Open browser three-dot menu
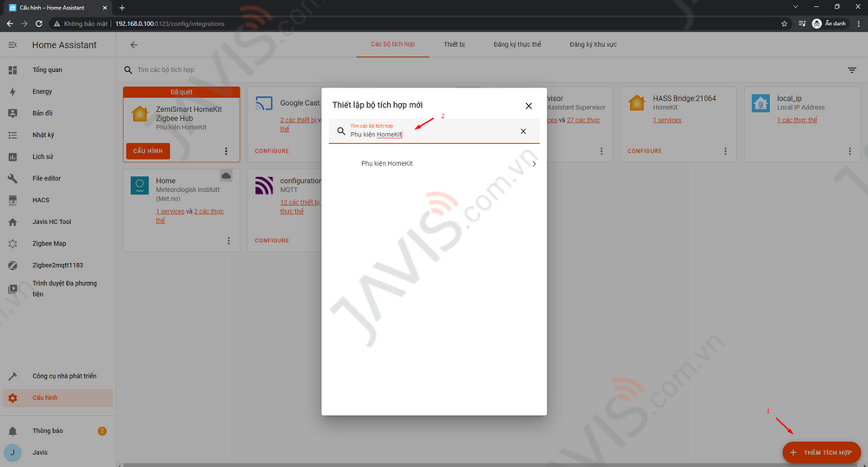 (858, 23)
